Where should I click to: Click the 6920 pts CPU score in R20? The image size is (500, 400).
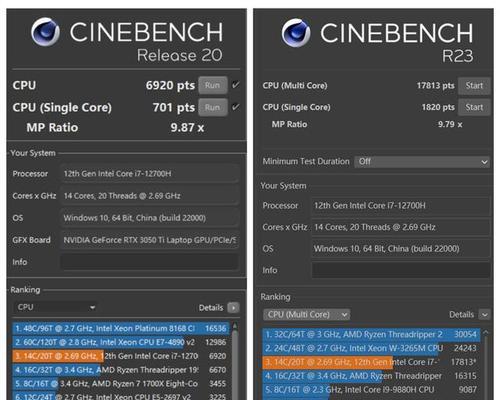click(170, 85)
